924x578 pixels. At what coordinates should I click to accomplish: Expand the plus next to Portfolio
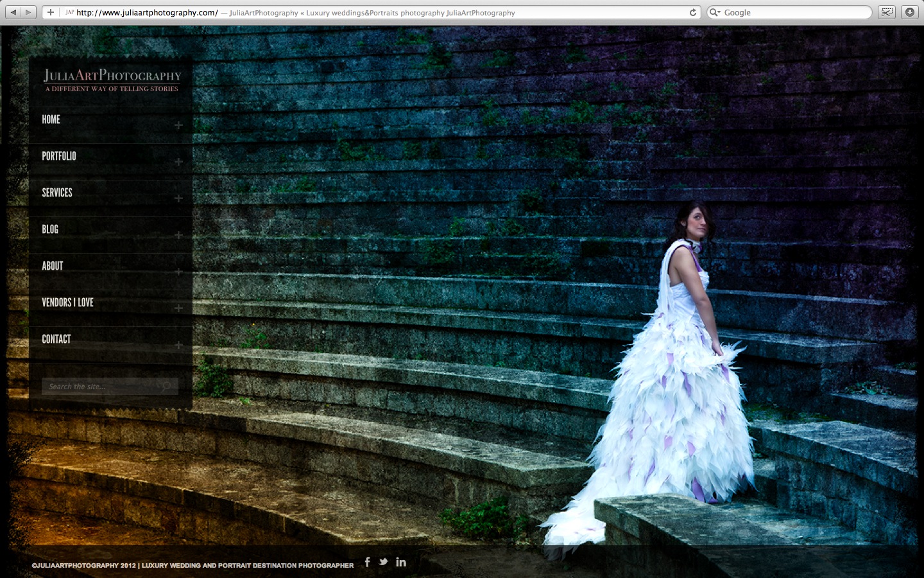[178, 162]
